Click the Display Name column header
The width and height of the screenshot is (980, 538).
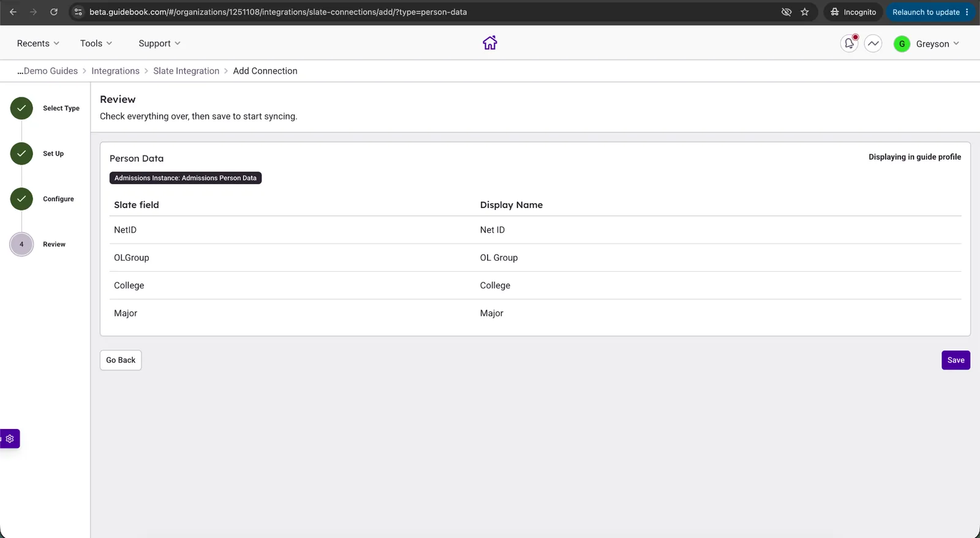tap(511, 205)
